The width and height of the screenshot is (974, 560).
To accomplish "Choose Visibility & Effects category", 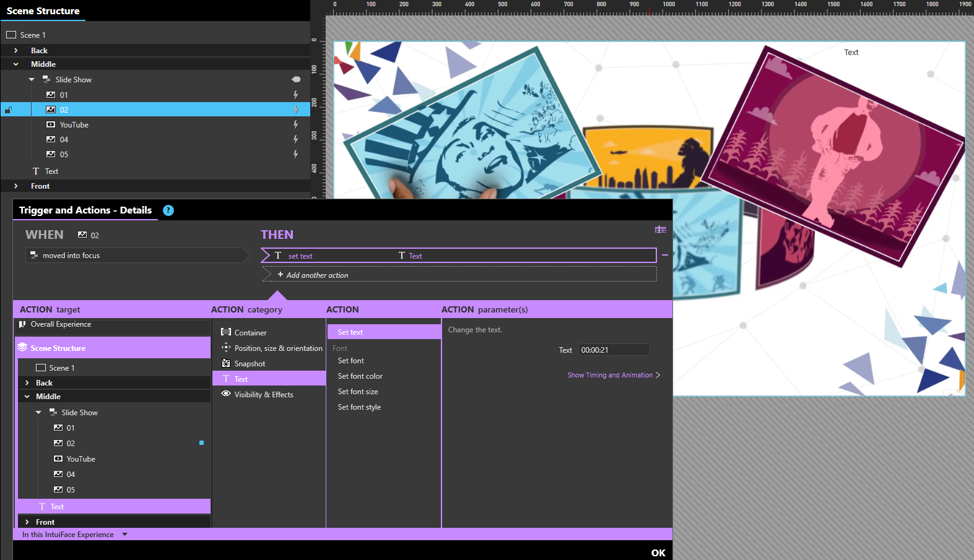I will coord(269,394).
